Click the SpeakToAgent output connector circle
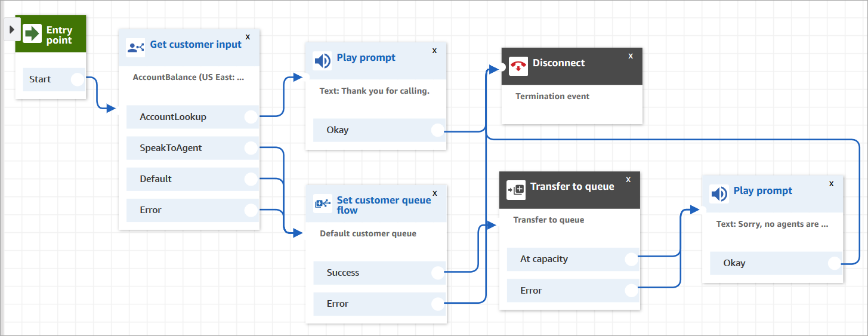 point(251,148)
